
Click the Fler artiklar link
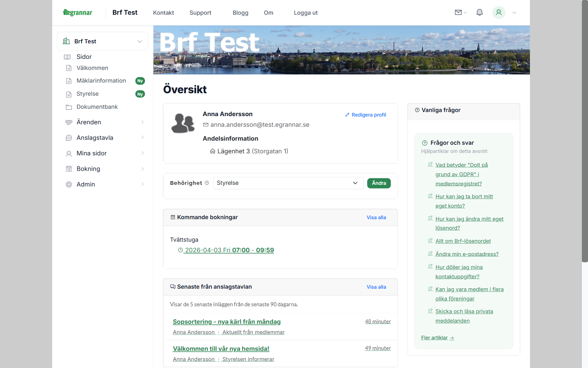437,338
